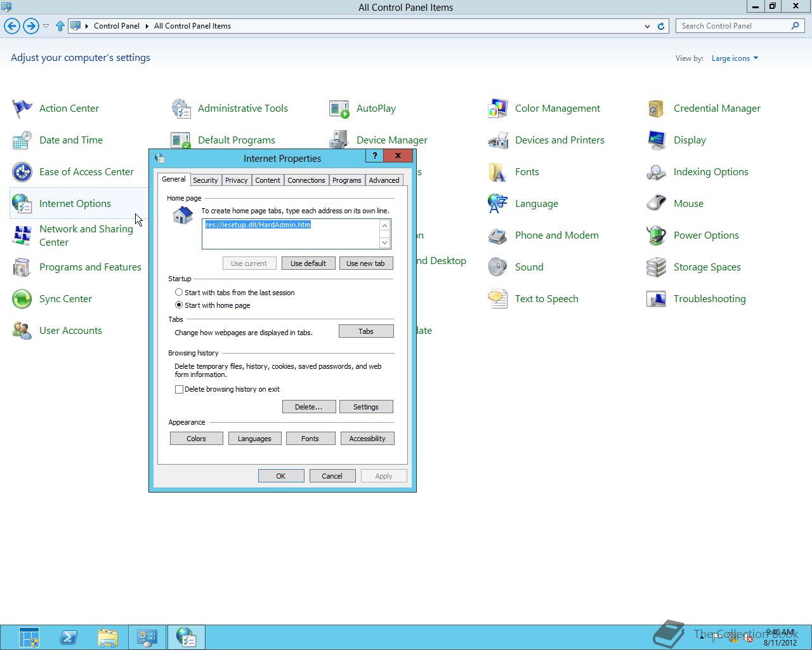Click the Accessibility button
This screenshot has height=650, width=812.
tap(367, 439)
